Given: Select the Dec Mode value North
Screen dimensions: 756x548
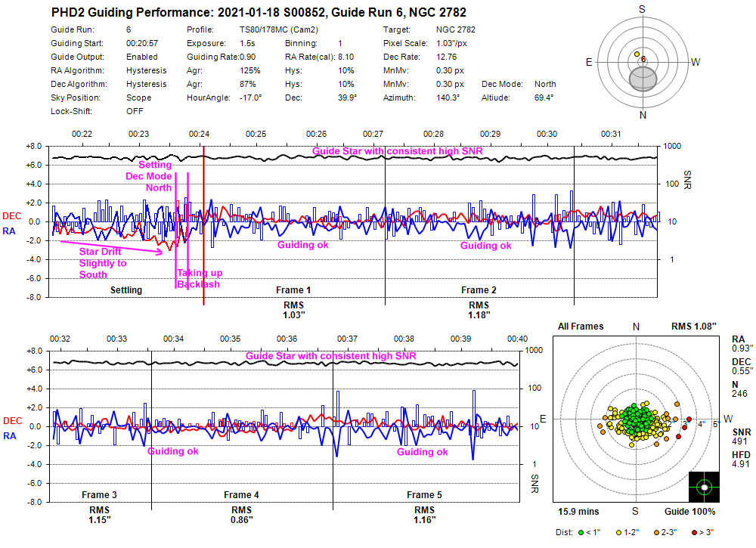Looking at the screenshot, I should [545, 84].
